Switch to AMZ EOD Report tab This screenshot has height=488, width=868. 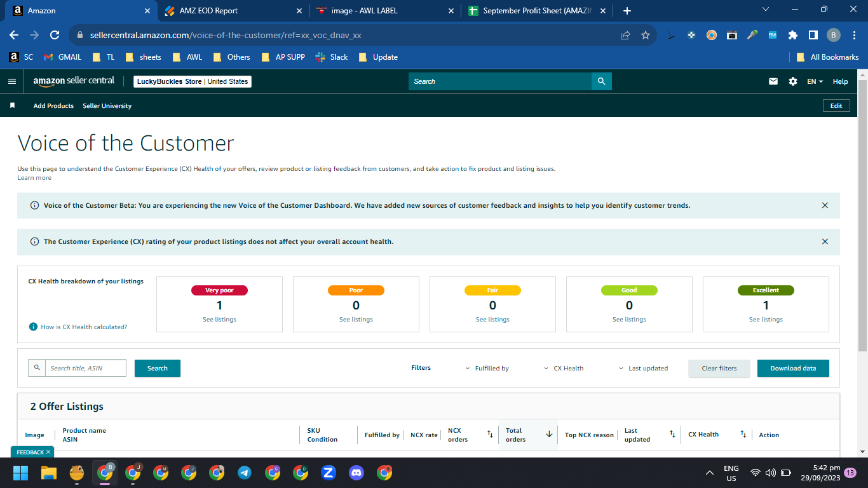[x=232, y=11]
